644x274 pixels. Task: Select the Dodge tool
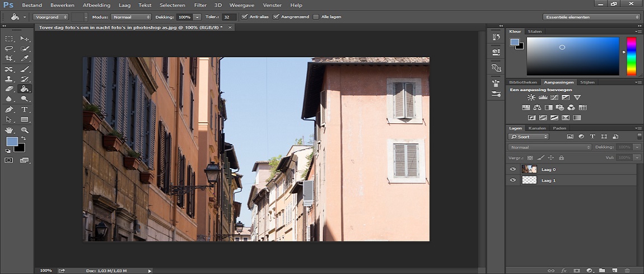pos(25,99)
